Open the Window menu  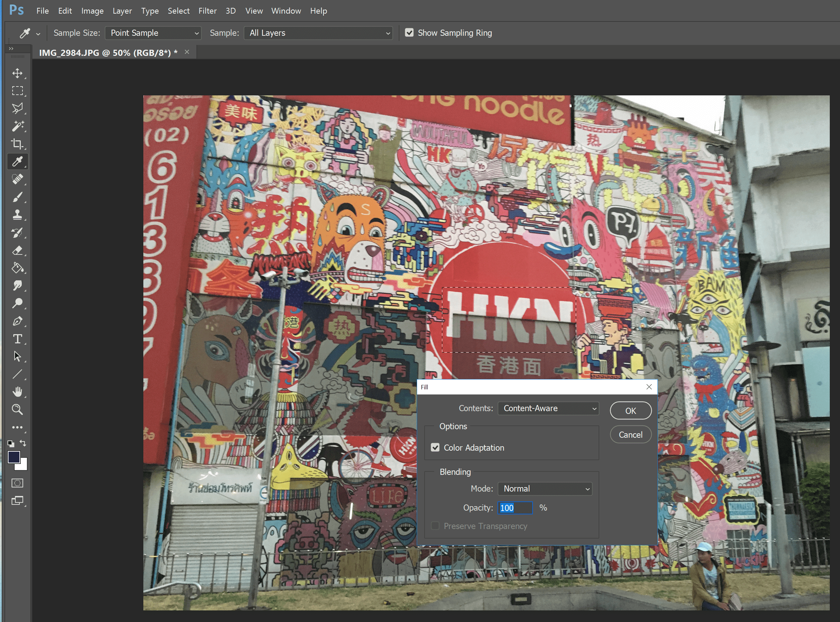tap(286, 11)
